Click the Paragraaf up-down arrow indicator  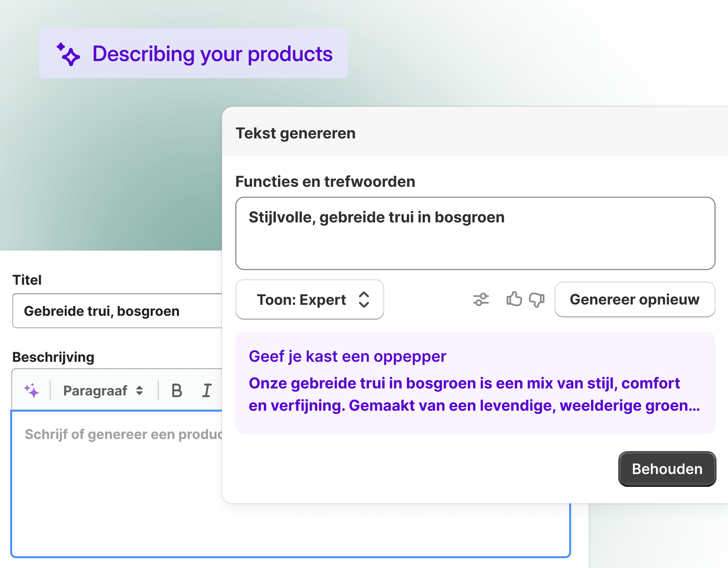[x=139, y=391]
